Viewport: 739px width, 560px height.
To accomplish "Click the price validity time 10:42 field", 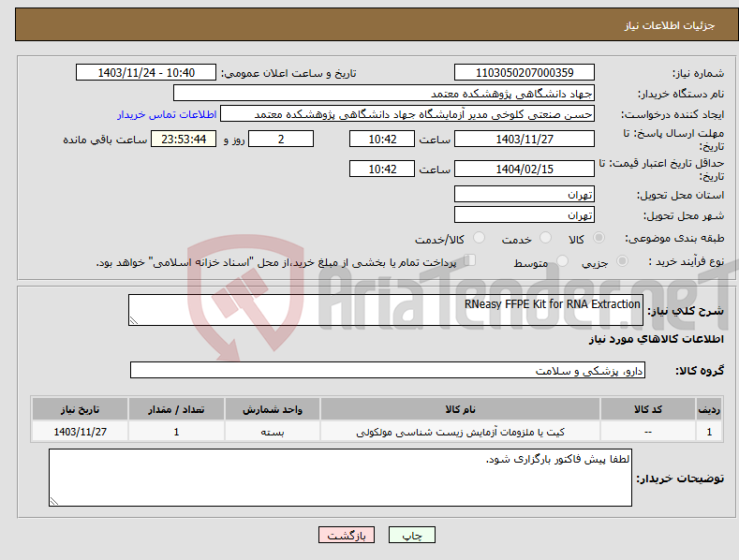I will (x=382, y=169).
